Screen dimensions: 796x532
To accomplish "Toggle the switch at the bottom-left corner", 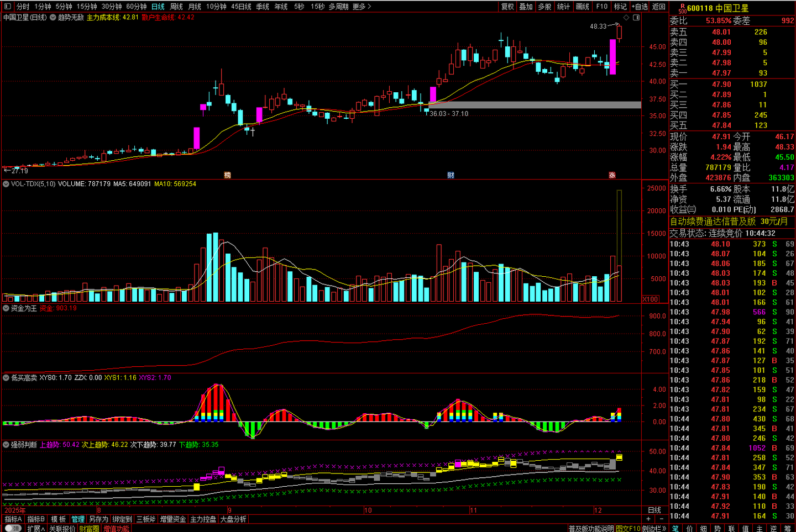I will (13, 529).
